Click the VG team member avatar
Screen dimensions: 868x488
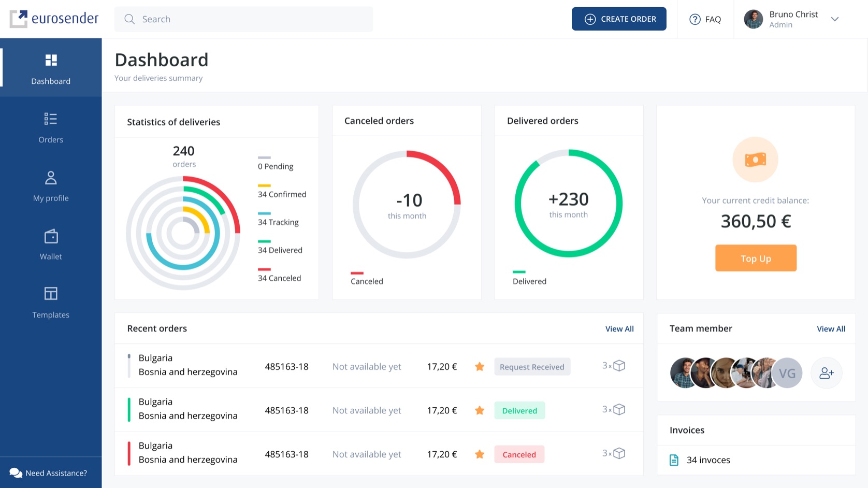click(x=787, y=373)
